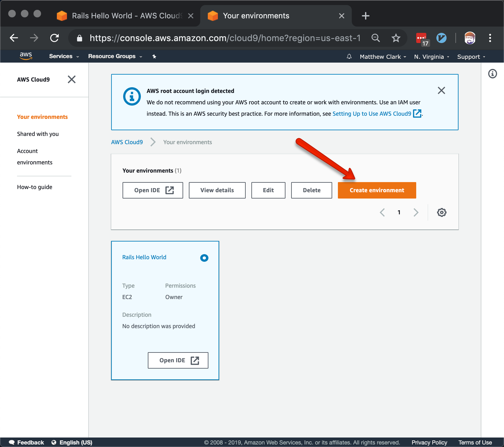Screen dimensions: 504x447
Task: Select the Rails Hello World radio button
Action: (x=204, y=258)
